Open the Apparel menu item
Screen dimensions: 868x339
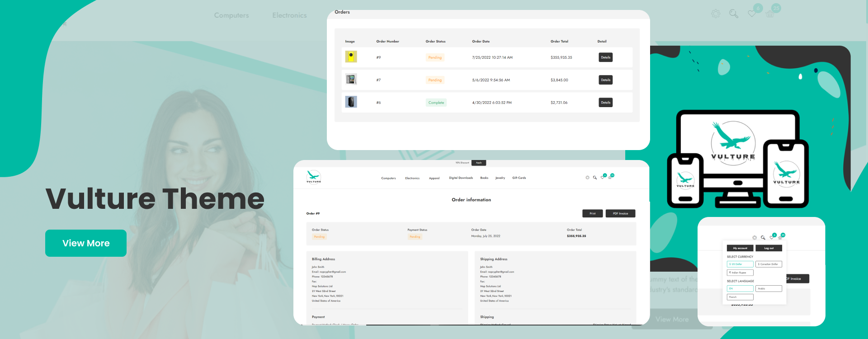coord(434,178)
